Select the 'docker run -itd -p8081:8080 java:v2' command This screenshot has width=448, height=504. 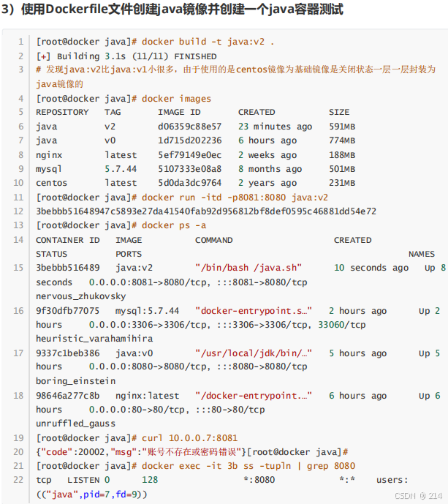tap(235, 198)
